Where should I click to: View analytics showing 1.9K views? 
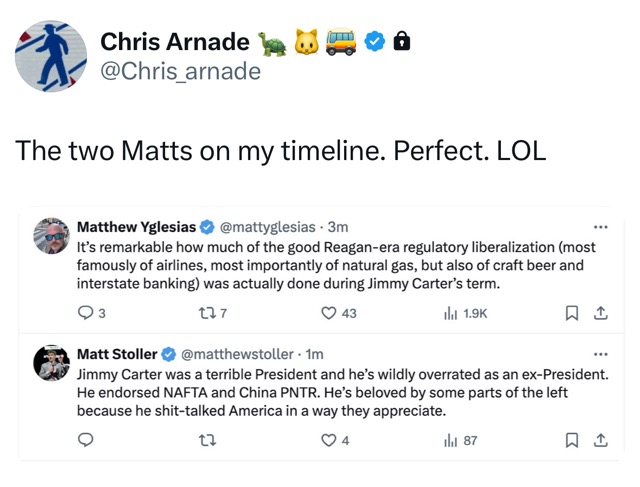point(450,313)
